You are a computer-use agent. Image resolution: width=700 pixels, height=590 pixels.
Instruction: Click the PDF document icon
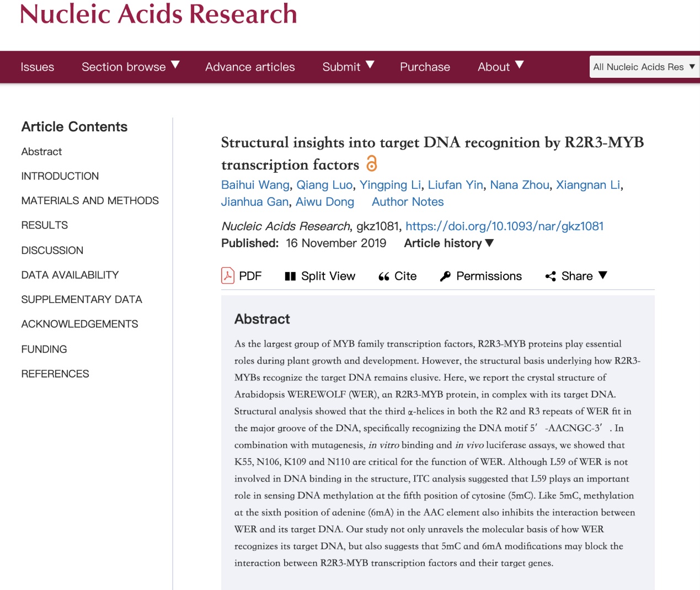click(228, 275)
